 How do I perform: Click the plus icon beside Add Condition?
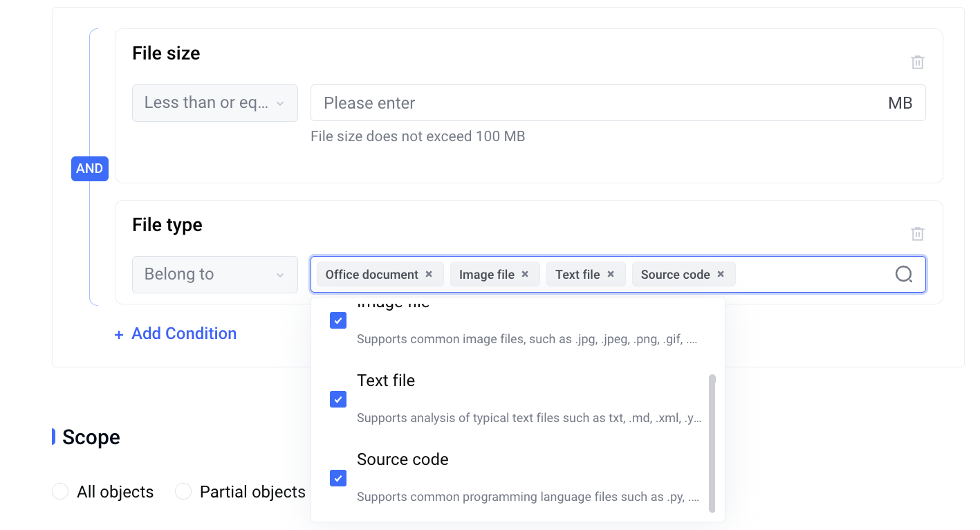tap(119, 335)
